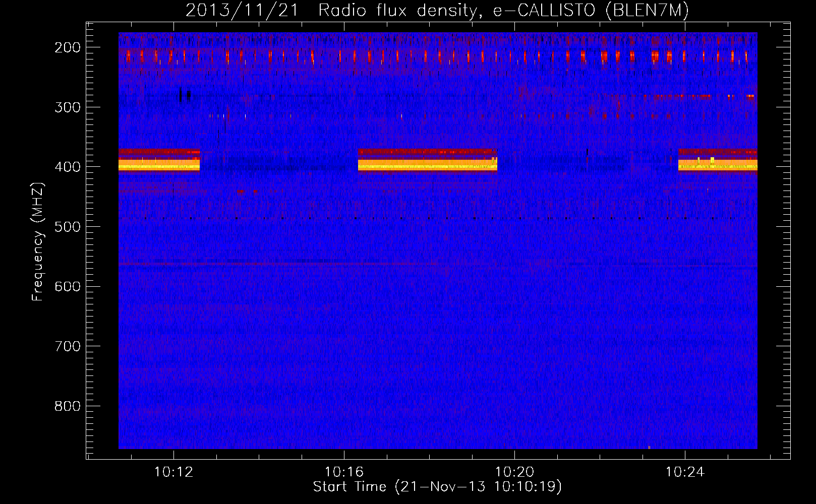Image resolution: width=816 pixels, height=504 pixels.
Task: Select the 300 frequency tick label
Action: (68, 107)
